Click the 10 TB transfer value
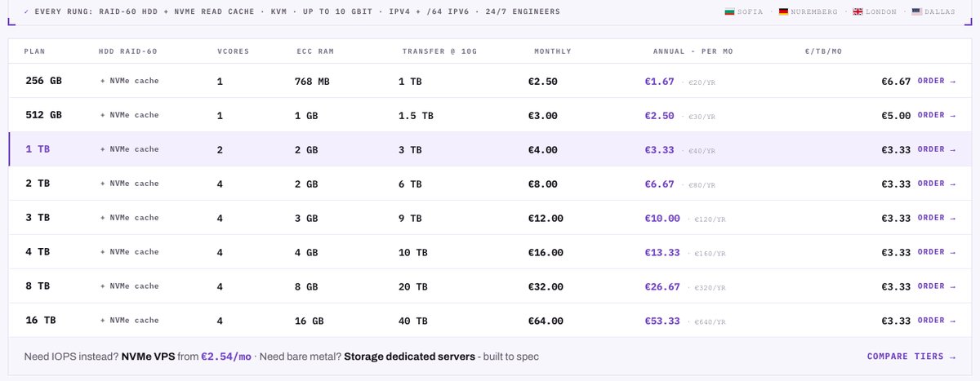 pos(413,252)
